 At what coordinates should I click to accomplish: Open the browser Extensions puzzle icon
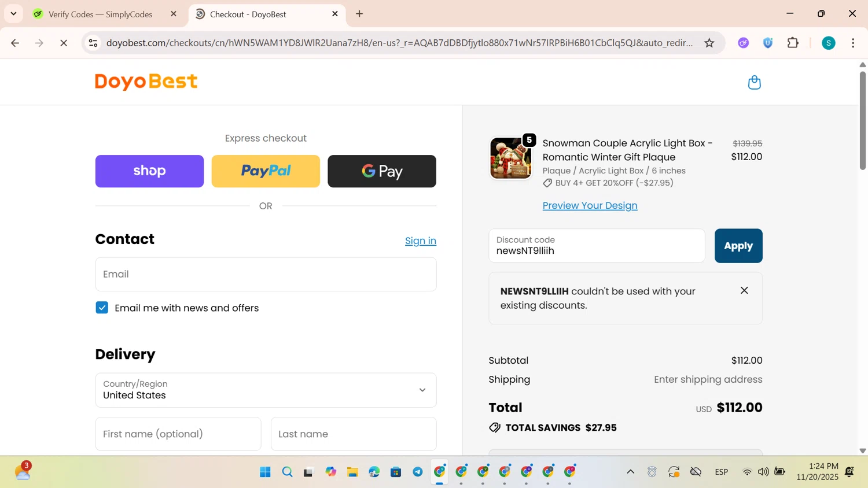pyautogui.click(x=793, y=43)
